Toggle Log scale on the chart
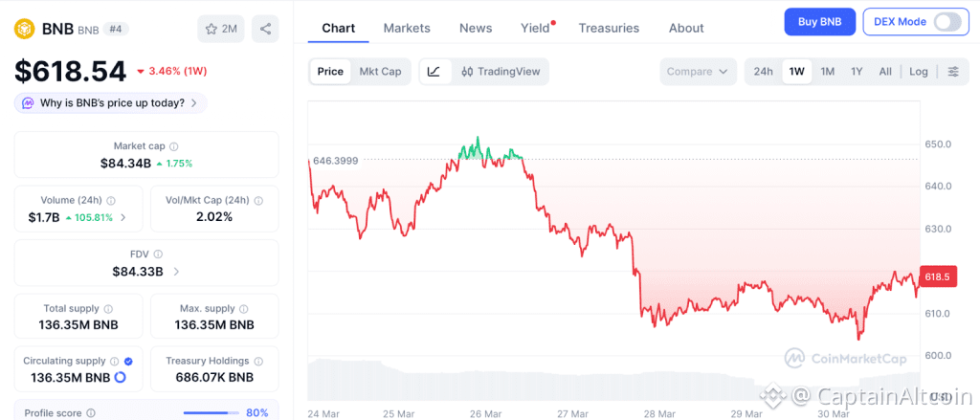Image resolution: width=980 pixels, height=420 pixels. coord(919,72)
